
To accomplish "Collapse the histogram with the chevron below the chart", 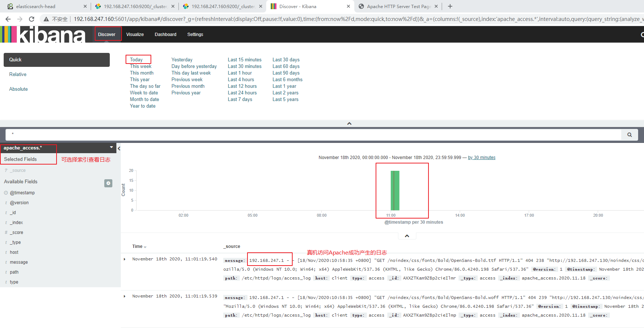I will point(407,236).
